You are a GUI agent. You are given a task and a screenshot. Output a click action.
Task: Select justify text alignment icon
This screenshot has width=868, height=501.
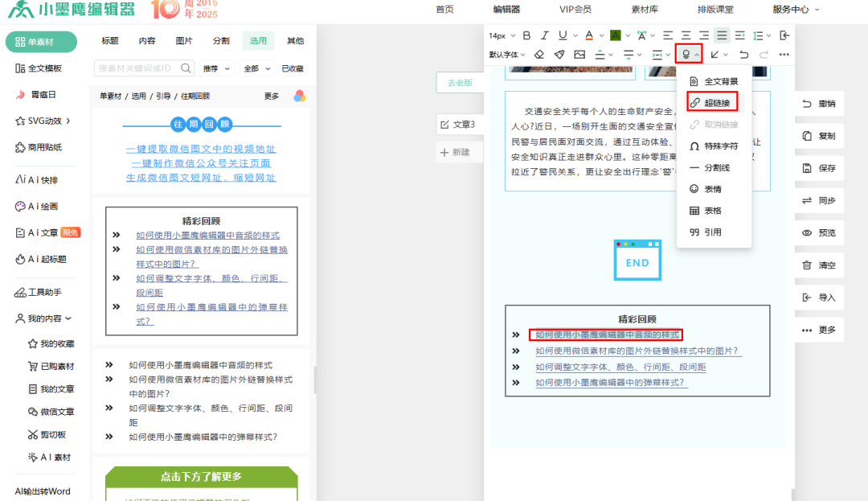722,35
